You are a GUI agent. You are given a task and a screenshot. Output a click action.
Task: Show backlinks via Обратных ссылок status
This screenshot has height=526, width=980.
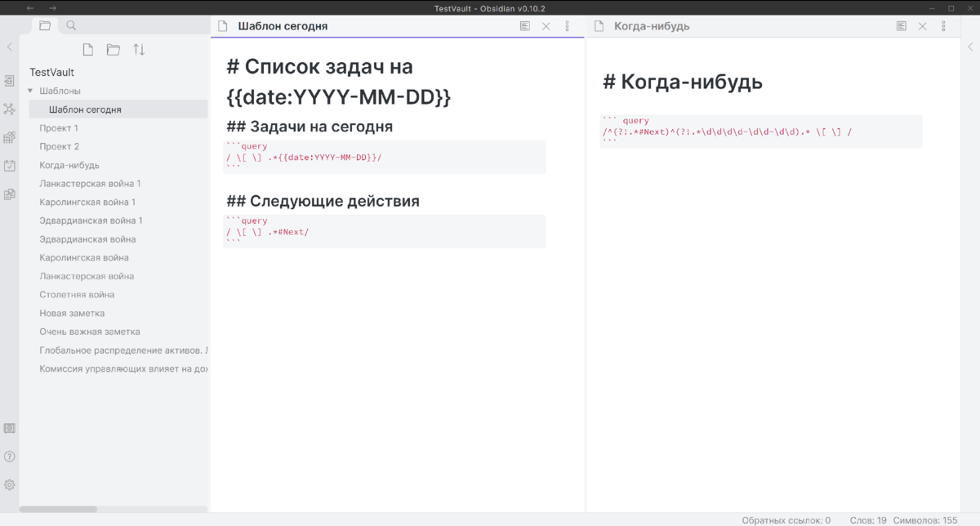point(786,520)
